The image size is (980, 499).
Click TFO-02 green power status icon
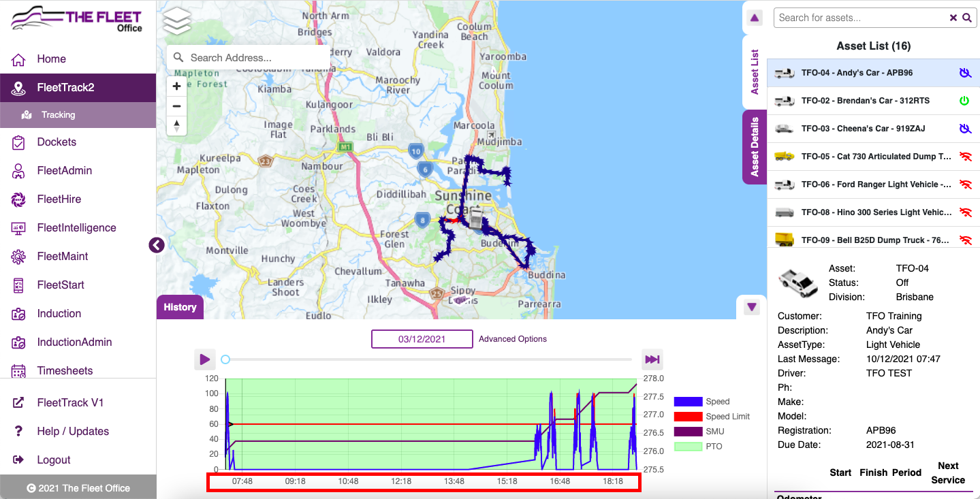964,101
